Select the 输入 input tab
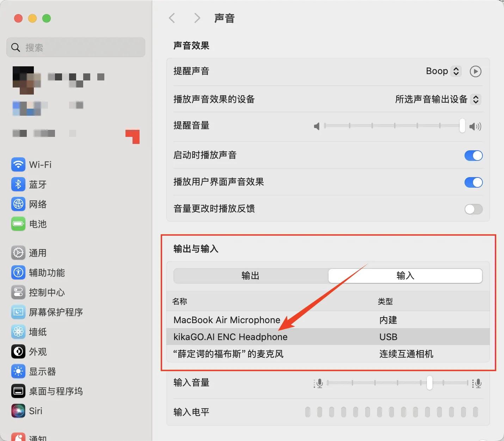The height and width of the screenshot is (441, 504). pyautogui.click(x=405, y=276)
